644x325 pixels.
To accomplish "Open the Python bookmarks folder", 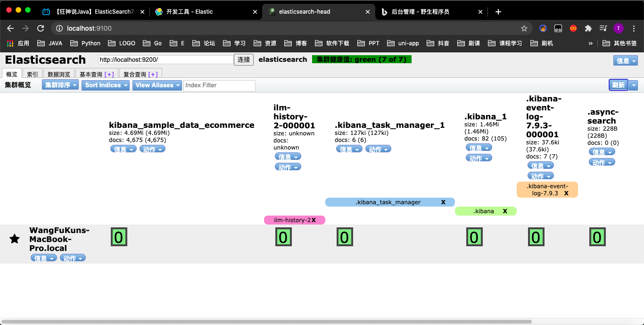I will (86, 43).
